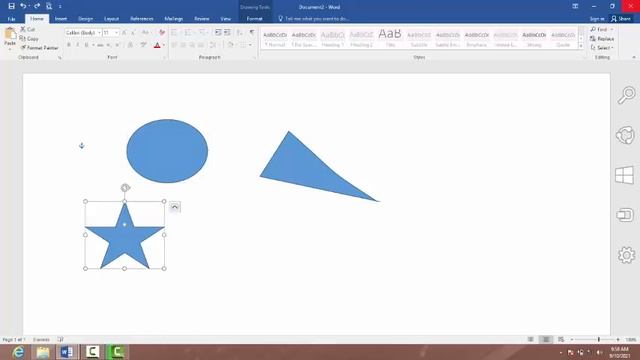Open the Share charm
Viewport: 640px width, 360px height.
click(626, 135)
